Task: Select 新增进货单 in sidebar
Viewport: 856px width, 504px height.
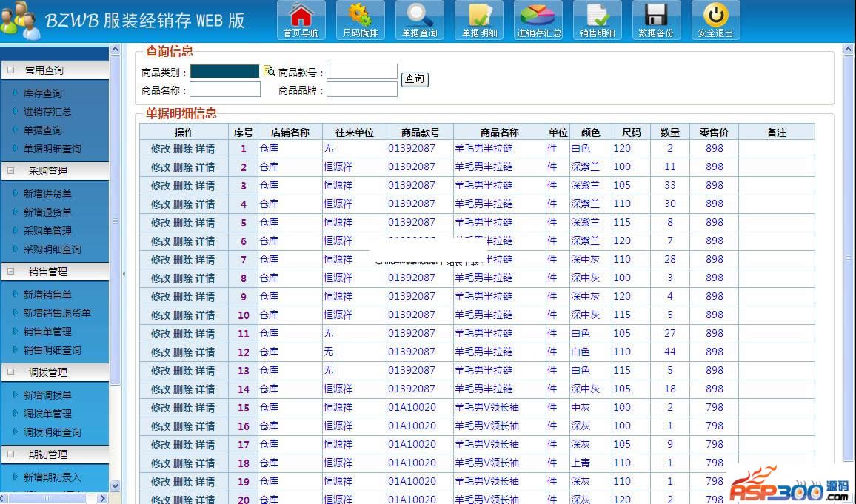Action: (x=47, y=194)
